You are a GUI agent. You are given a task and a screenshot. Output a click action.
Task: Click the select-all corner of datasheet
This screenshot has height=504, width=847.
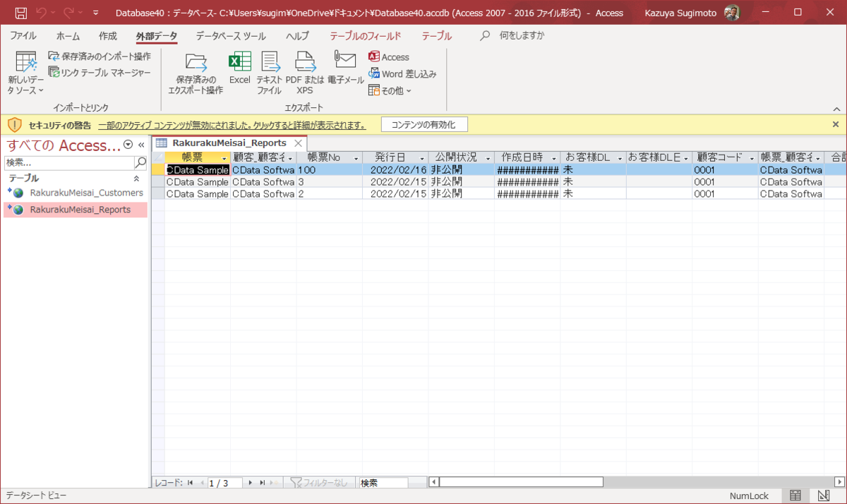pyautogui.click(x=158, y=157)
